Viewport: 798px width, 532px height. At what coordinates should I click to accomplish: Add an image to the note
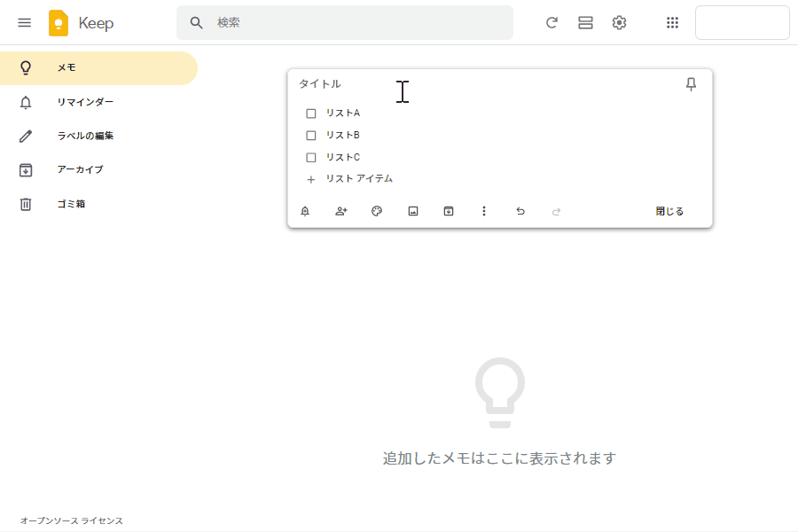(x=413, y=211)
